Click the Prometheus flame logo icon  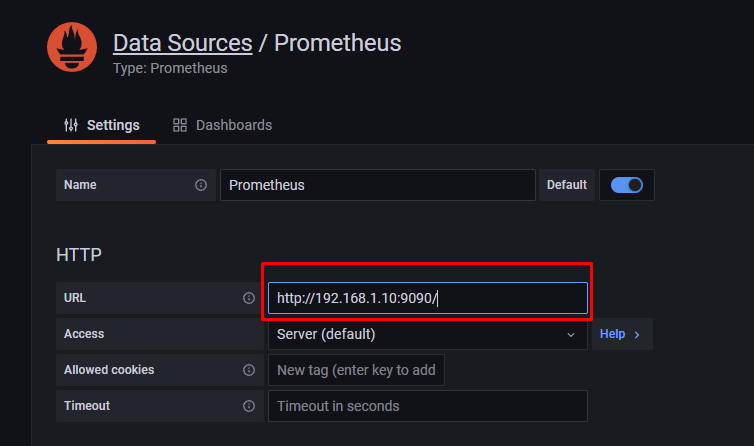(72, 47)
